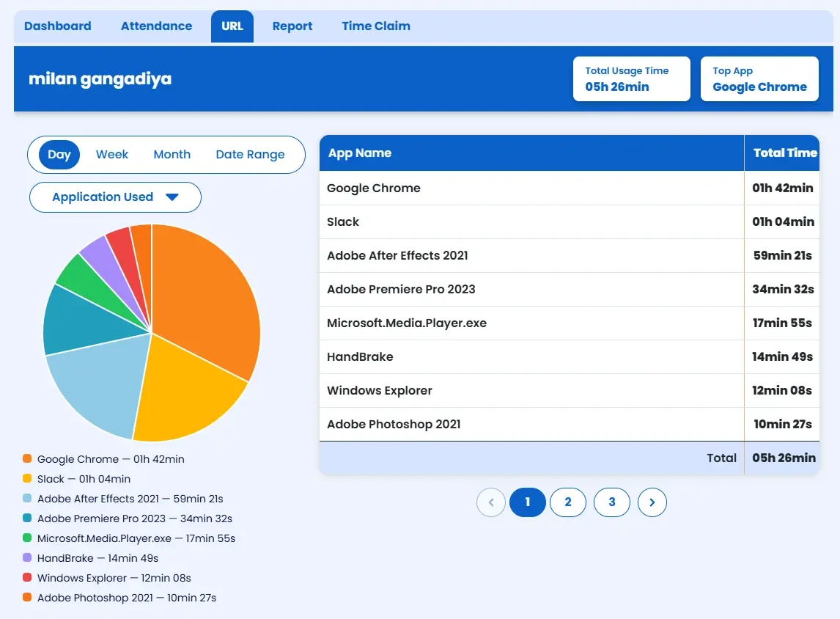Screen dimensions: 840x619
Task: Click the previous page arrow button
Action: coord(491,502)
